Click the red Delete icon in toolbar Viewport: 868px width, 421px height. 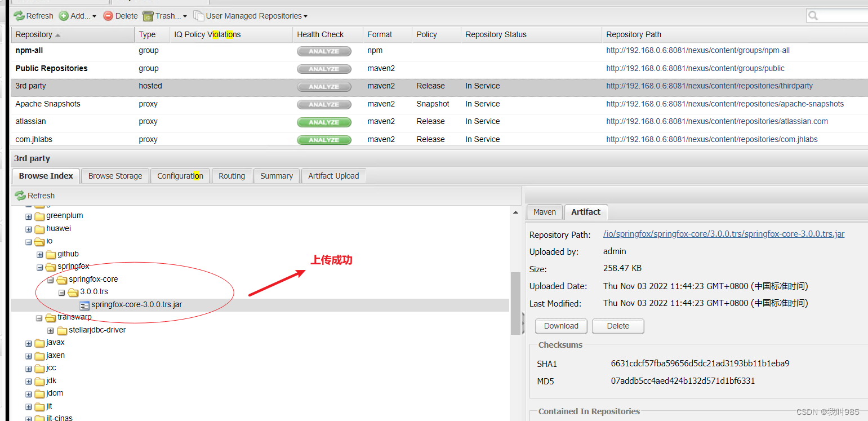(x=108, y=16)
